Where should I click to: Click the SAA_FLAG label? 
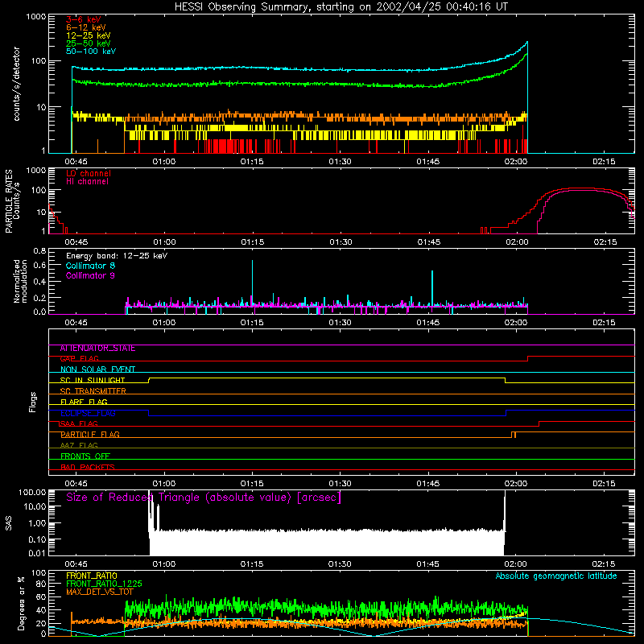79,424
